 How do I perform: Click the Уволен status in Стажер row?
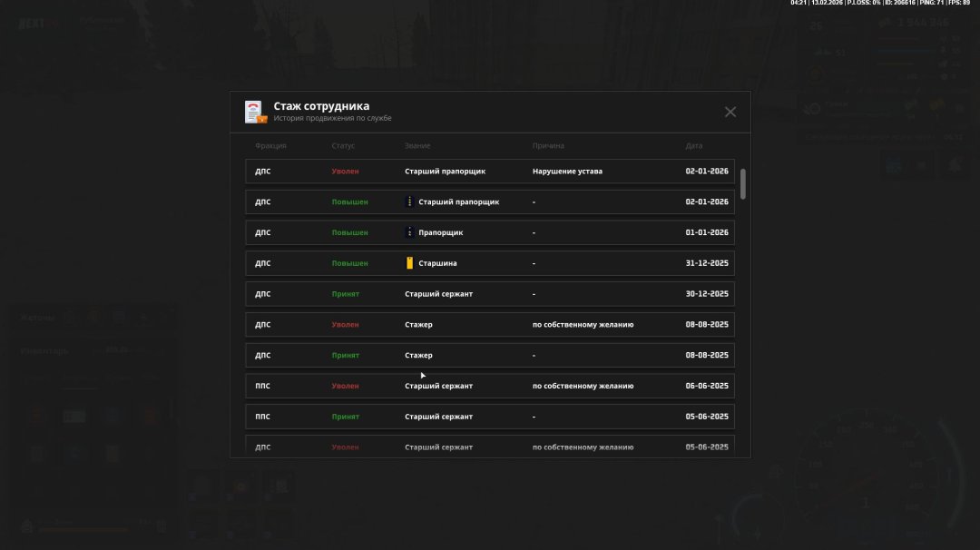pyautogui.click(x=345, y=324)
